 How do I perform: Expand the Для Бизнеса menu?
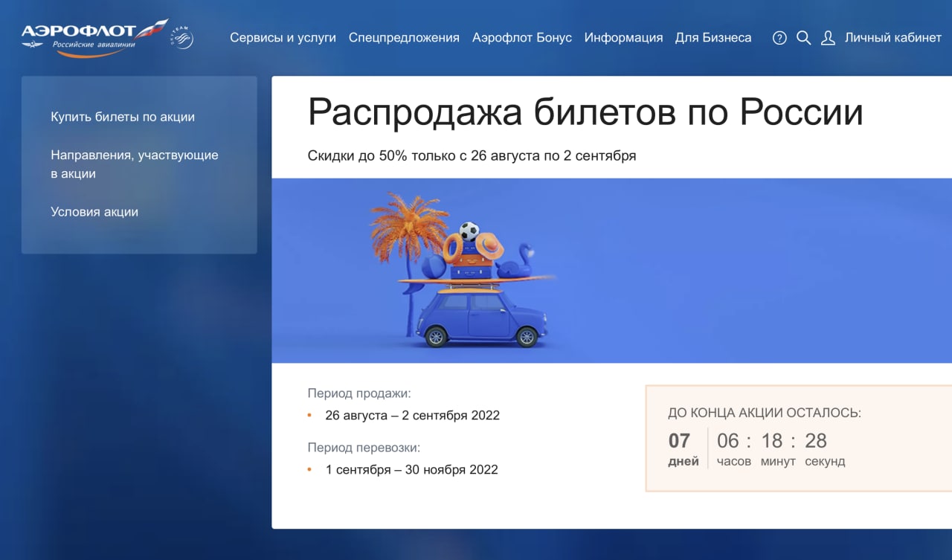point(713,38)
